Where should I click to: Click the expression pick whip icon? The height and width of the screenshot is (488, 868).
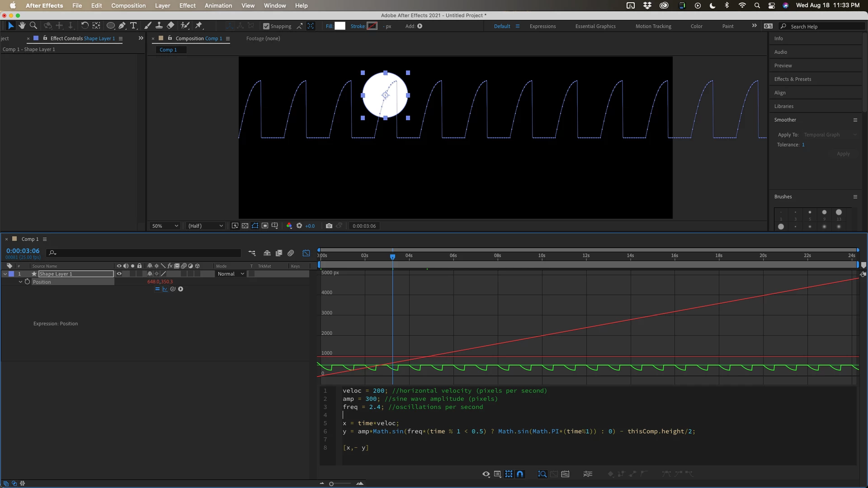click(173, 289)
